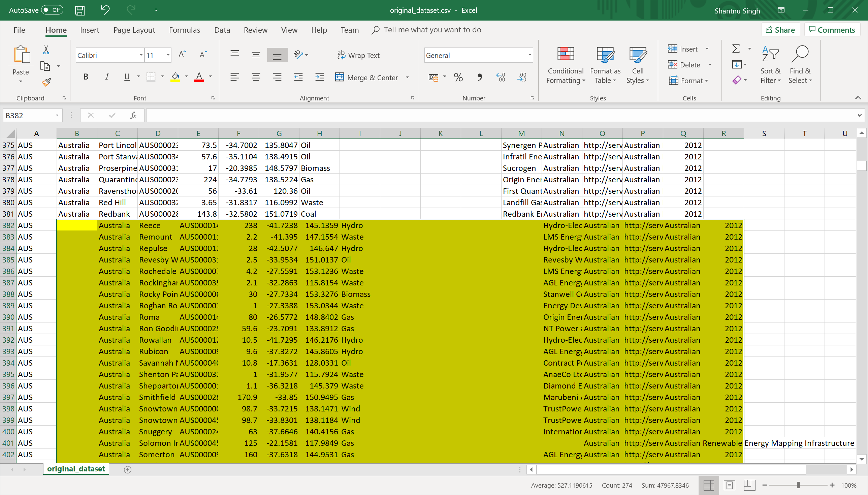Click the Save floppy disk icon
This screenshot has width=868, height=495.
pyautogui.click(x=80, y=10)
